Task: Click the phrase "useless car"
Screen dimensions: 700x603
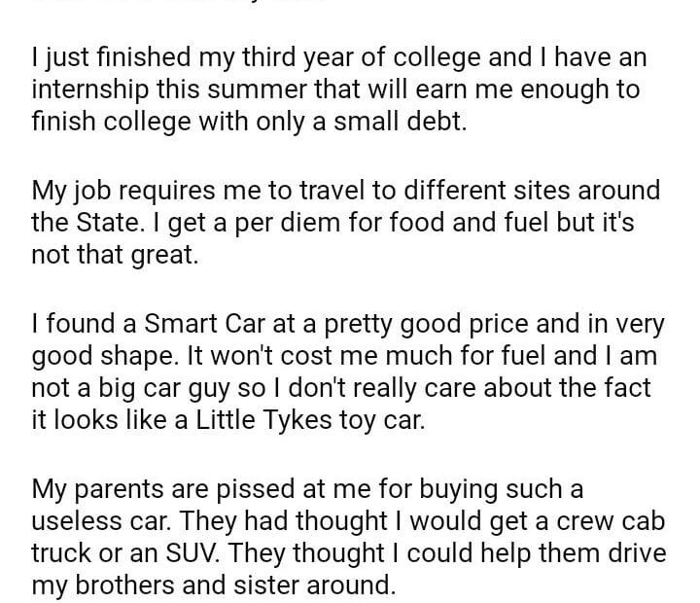Action: pos(125,521)
